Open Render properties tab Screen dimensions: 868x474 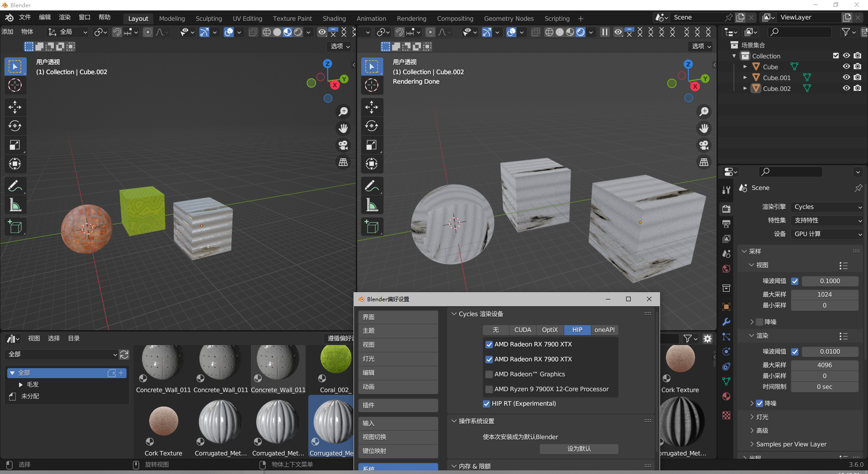click(x=726, y=209)
